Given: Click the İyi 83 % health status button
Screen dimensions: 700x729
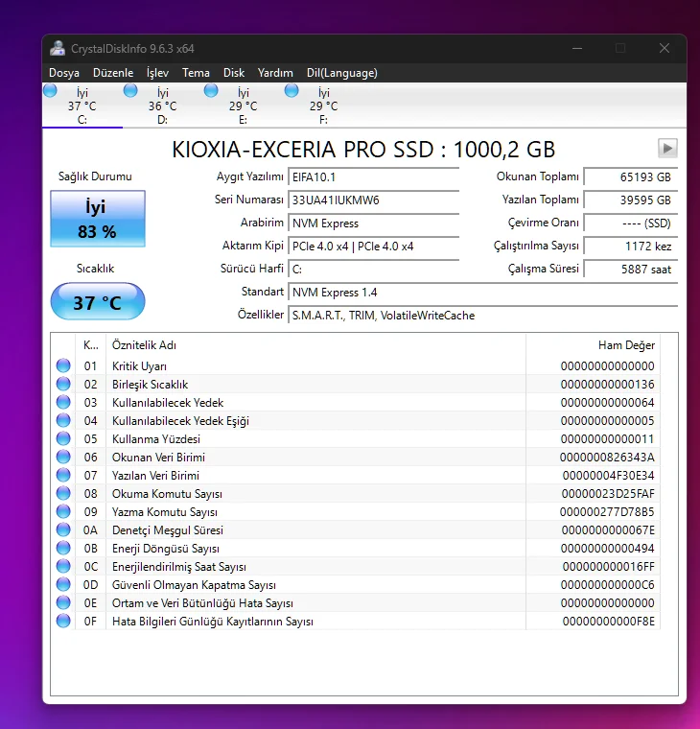Looking at the screenshot, I should click(x=98, y=219).
